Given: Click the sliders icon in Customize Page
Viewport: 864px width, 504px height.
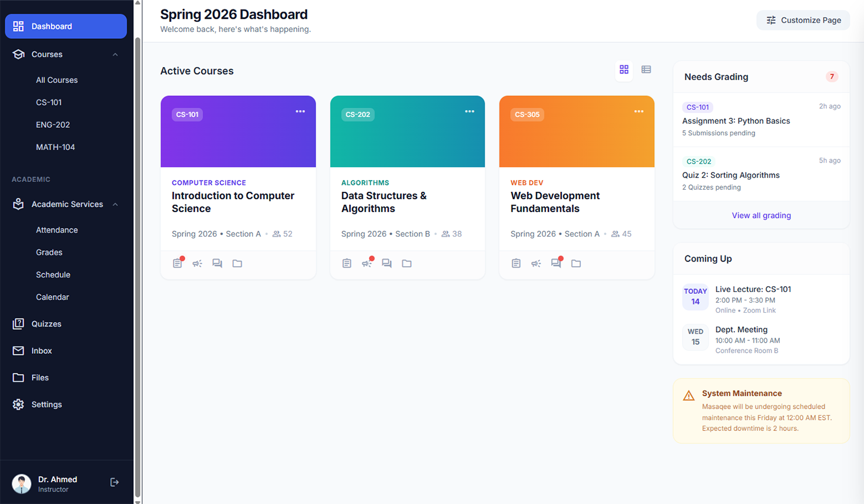Looking at the screenshot, I should pos(771,20).
